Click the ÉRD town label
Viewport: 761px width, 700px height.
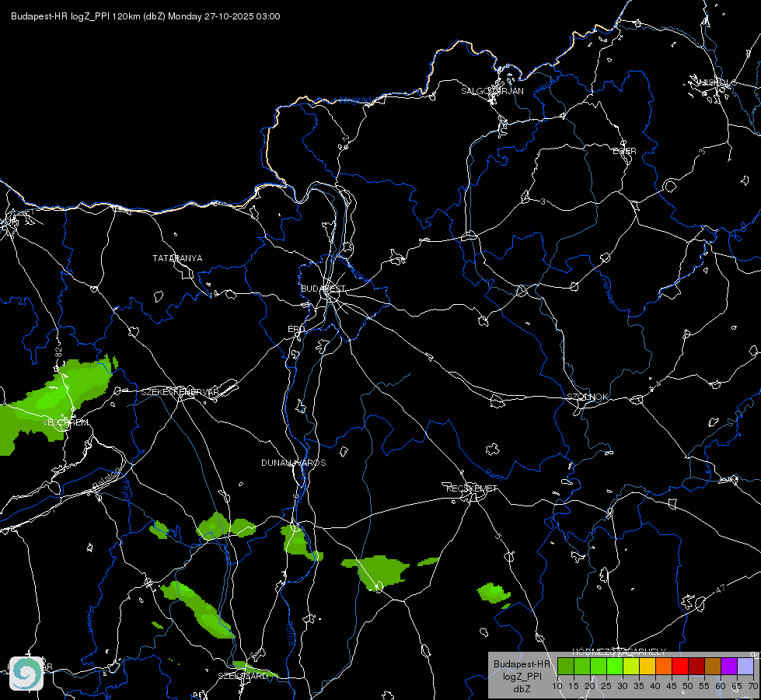click(x=296, y=329)
